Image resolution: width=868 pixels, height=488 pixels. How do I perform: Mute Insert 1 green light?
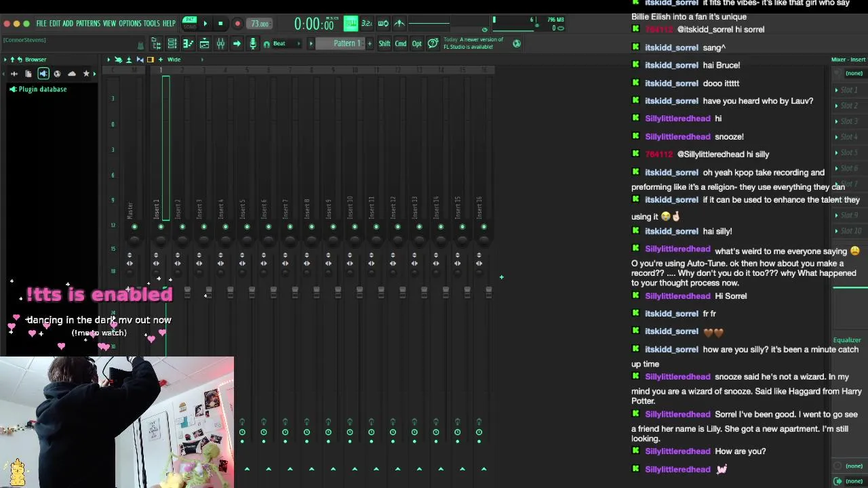pos(161,227)
